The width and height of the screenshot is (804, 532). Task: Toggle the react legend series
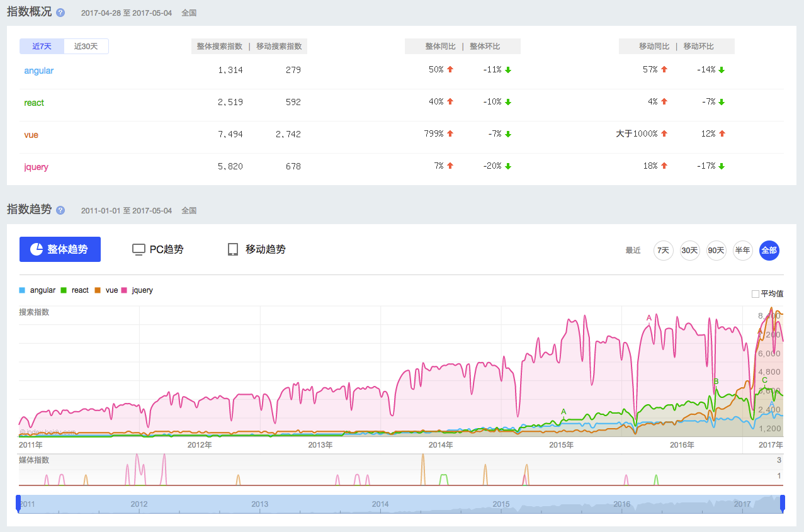pos(74,290)
